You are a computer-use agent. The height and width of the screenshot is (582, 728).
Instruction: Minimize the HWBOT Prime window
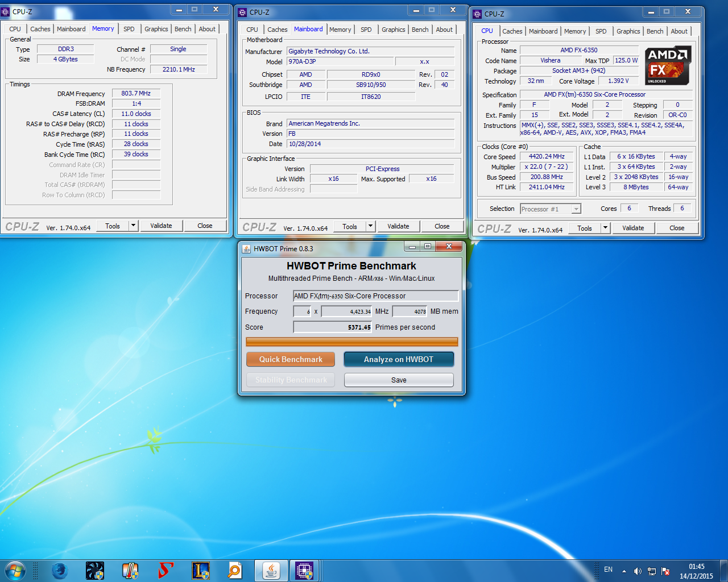(x=412, y=246)
